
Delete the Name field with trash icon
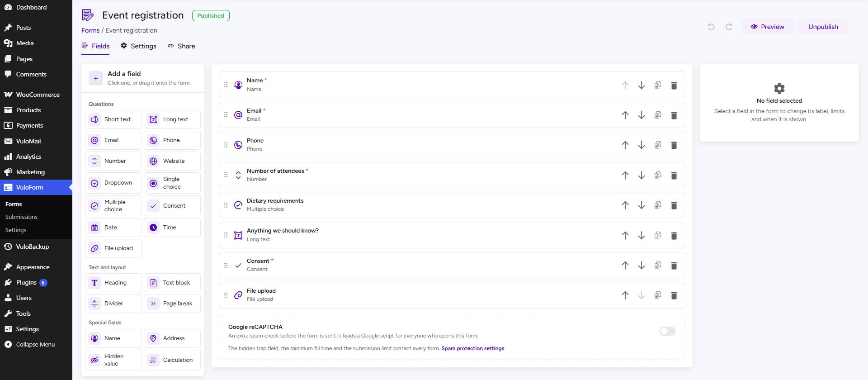point(674,85)
